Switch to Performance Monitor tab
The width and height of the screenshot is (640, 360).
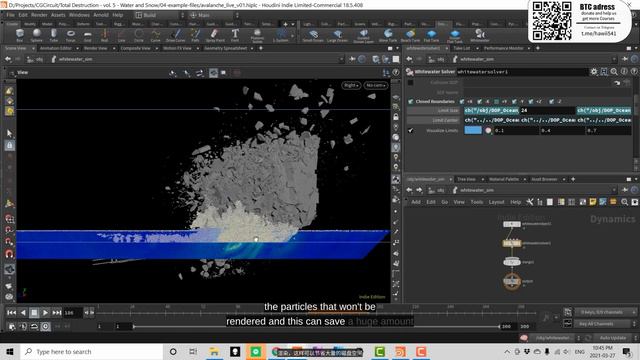pos(504,48)
